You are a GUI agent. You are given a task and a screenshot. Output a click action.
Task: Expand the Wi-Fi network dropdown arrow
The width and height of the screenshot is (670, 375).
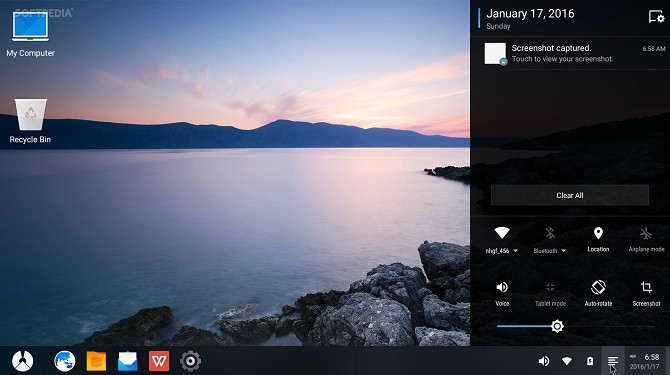515,251
